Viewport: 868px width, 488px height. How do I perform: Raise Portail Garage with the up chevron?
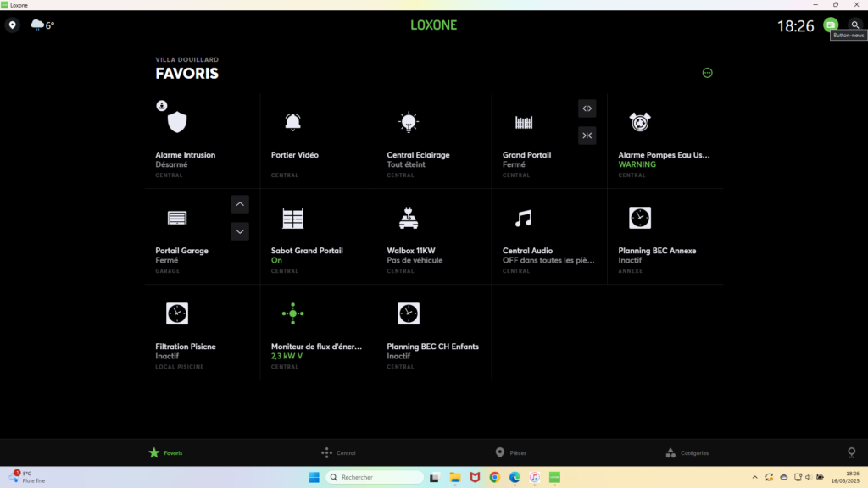point(240,203)
